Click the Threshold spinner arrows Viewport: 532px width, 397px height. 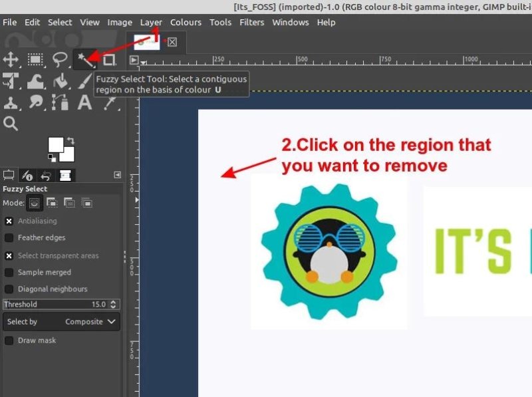pos(113,305)
